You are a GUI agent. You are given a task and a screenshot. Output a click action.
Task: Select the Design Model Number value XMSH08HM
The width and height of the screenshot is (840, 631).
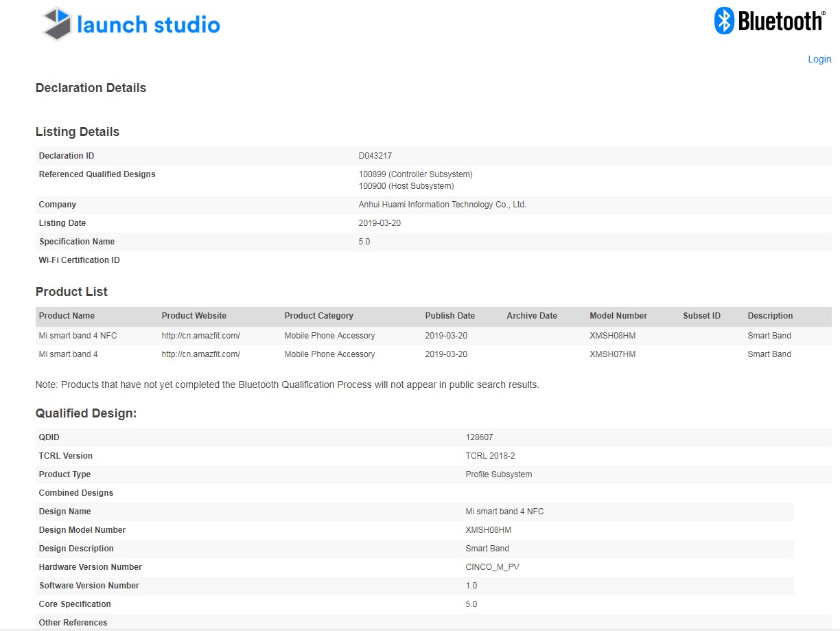489,530
